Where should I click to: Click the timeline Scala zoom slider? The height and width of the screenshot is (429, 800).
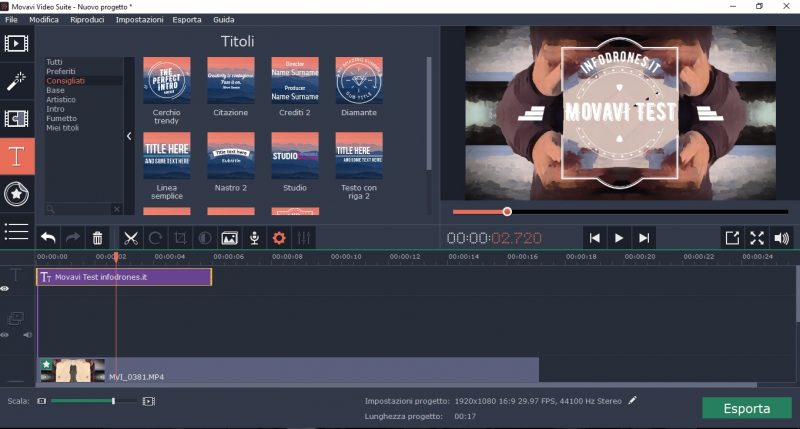(93, 401)
